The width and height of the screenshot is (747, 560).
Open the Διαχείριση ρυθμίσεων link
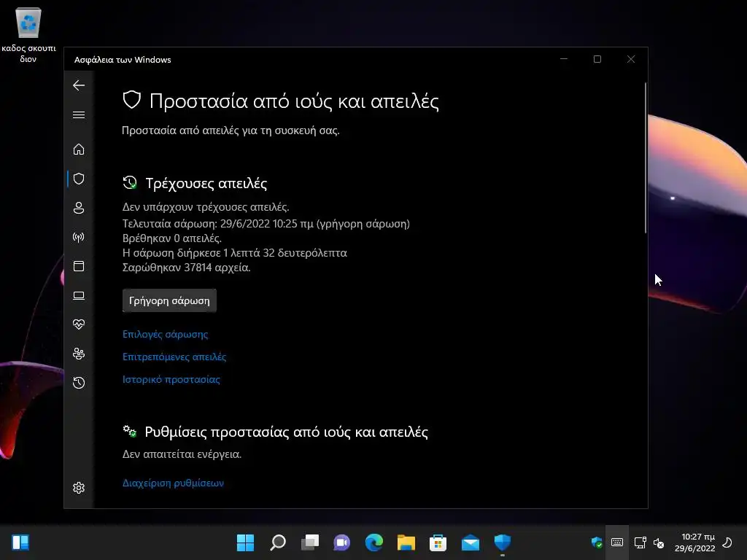173,483
